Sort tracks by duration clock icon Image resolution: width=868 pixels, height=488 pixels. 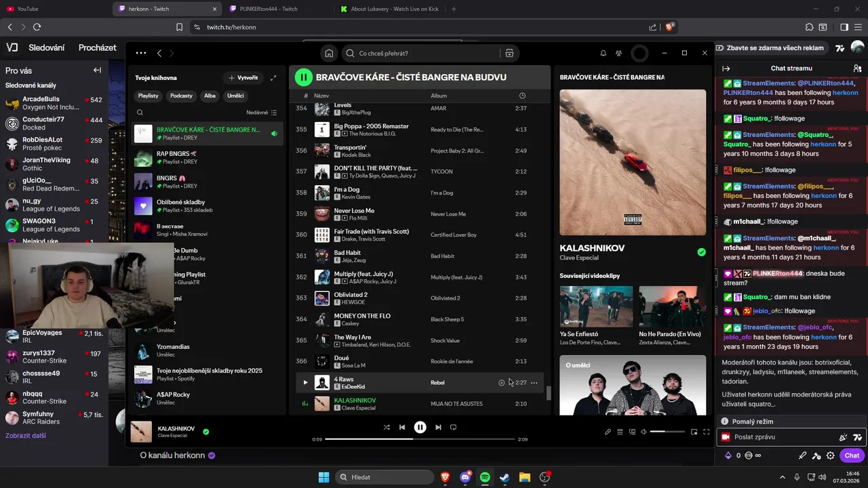click(x=522, y=96)
